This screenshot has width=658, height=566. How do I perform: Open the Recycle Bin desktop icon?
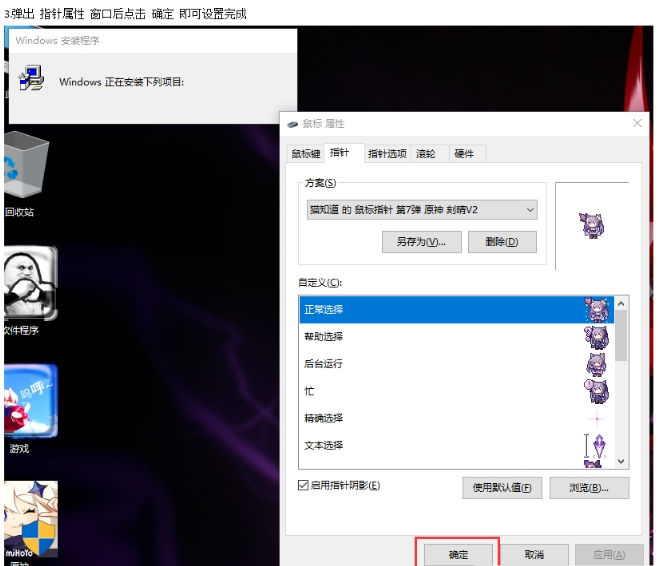click(26, 166)
